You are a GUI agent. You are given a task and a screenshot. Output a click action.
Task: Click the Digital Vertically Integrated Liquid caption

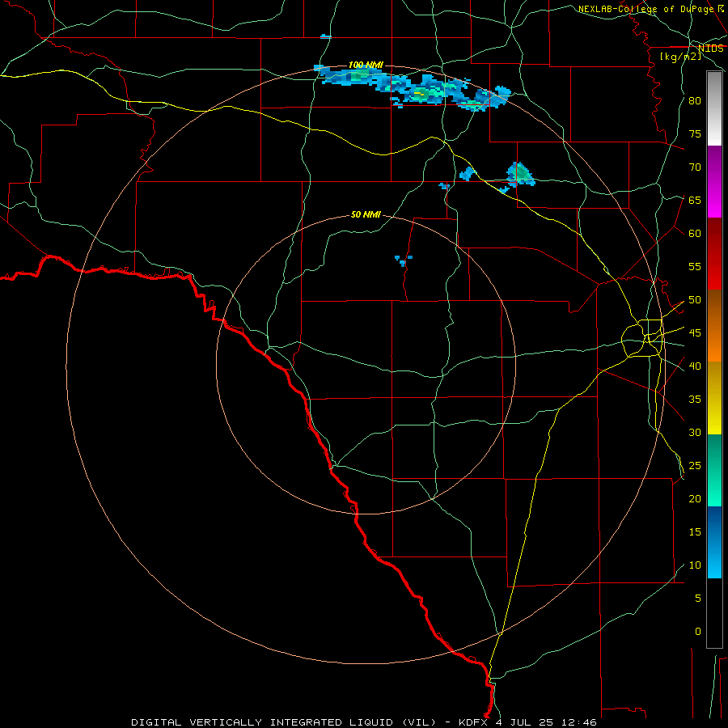click(x=363, y=722)
